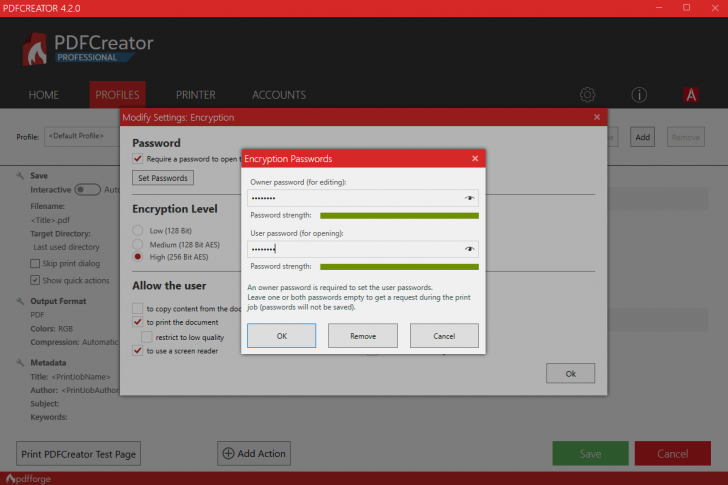Select High (256 Bit AES) encryption
The height and width of the screenshot is (485, 728).
137,257
